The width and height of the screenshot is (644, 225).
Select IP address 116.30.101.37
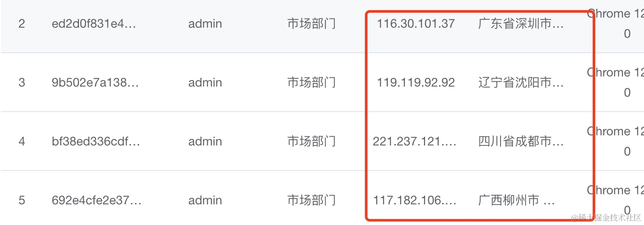pos(415,24)
